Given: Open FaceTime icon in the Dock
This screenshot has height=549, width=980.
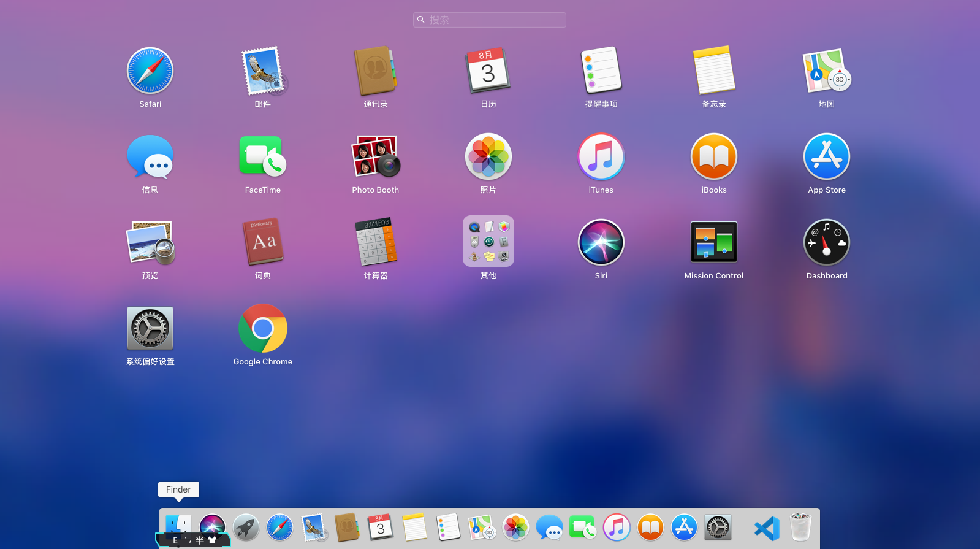Looking at the screenshot, I should click(583, 527).
